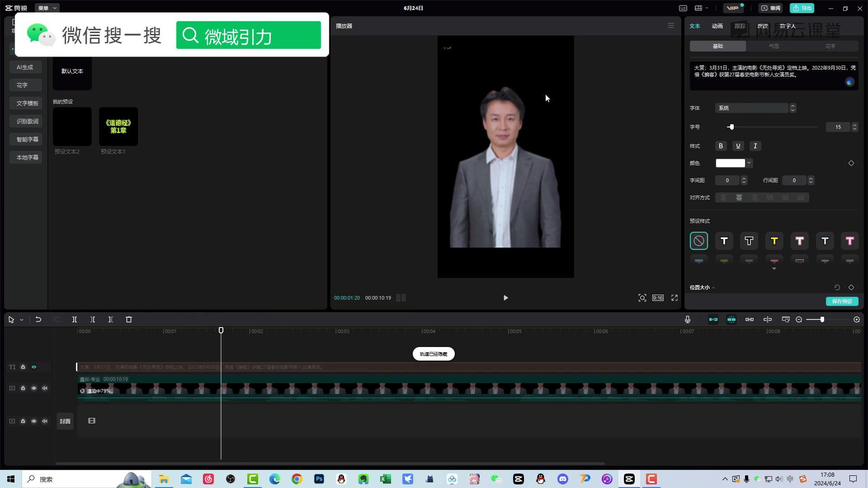
Task: Click the 保存预设 button
Action: click(842, 301)
